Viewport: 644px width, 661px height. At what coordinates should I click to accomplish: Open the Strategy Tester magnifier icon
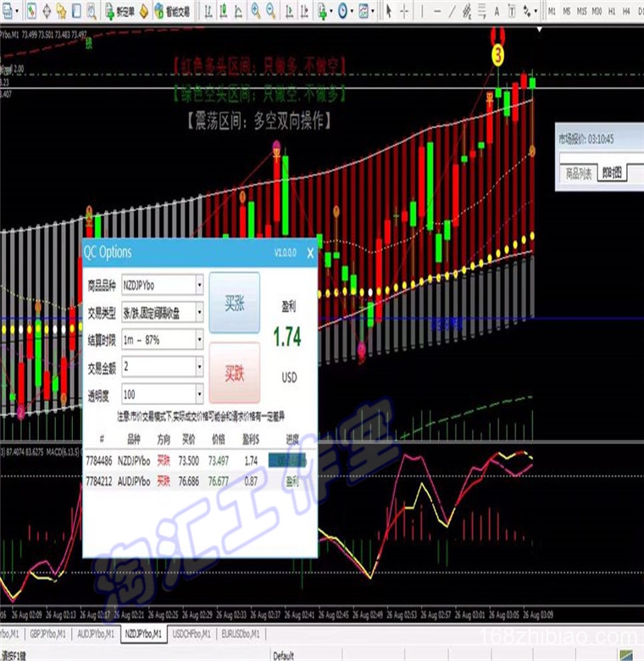pos(92,11)
